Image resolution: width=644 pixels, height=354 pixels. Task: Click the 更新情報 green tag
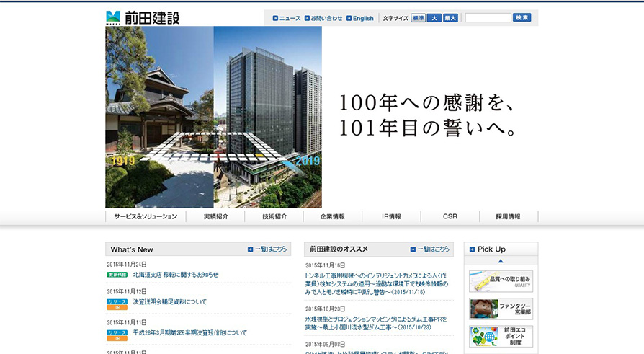click(x=117, y=275)
